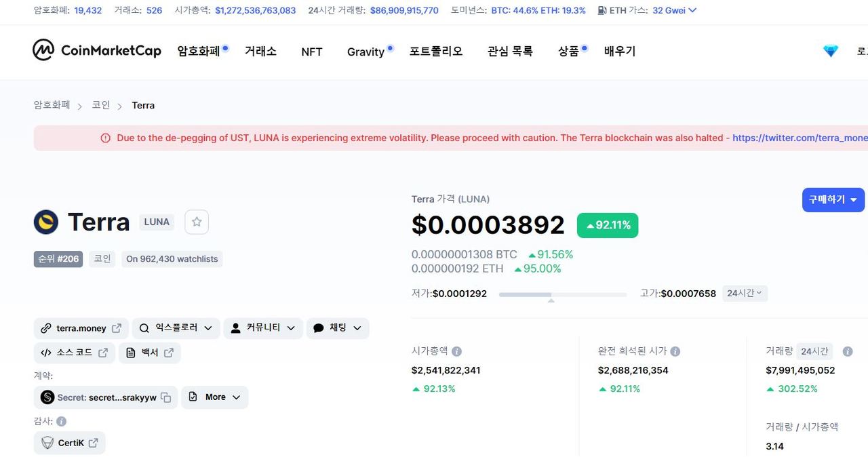The width and height of the screenshot is (868, 457).
Task: Click the 302.52% volume change
Action: pyautogui.click(x=792, y=389)
